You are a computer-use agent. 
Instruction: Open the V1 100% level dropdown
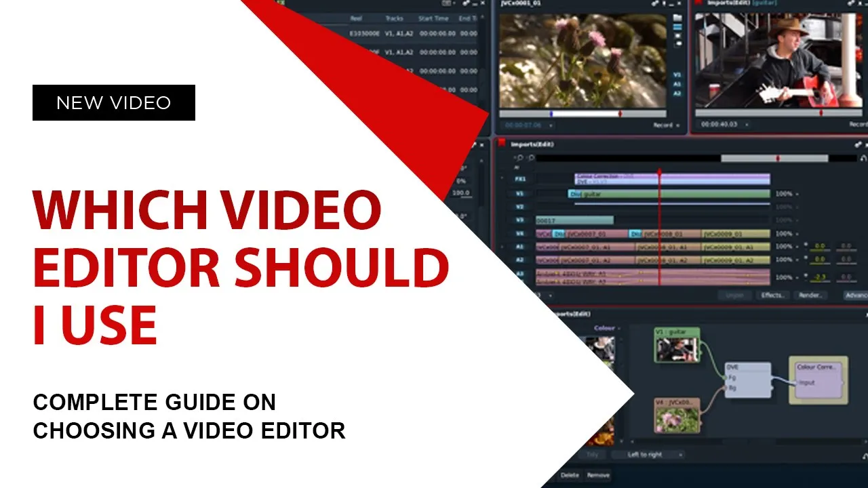[787, 194]
